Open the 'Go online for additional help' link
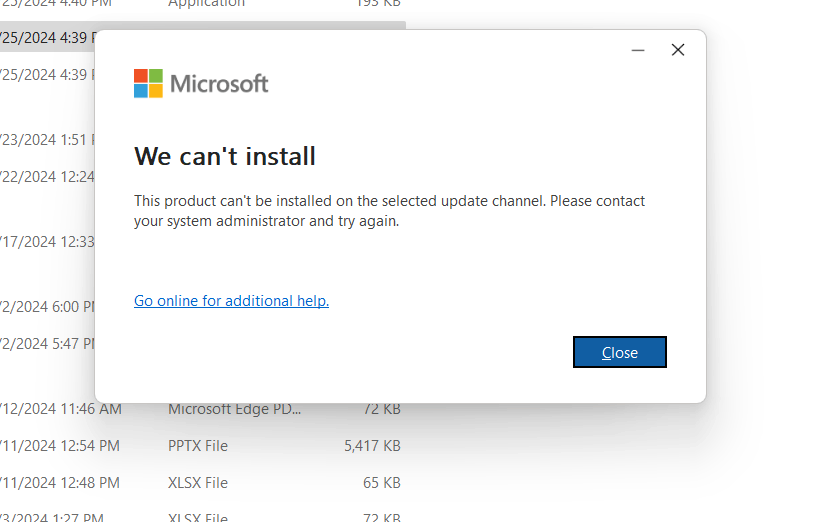 [231, 301]
